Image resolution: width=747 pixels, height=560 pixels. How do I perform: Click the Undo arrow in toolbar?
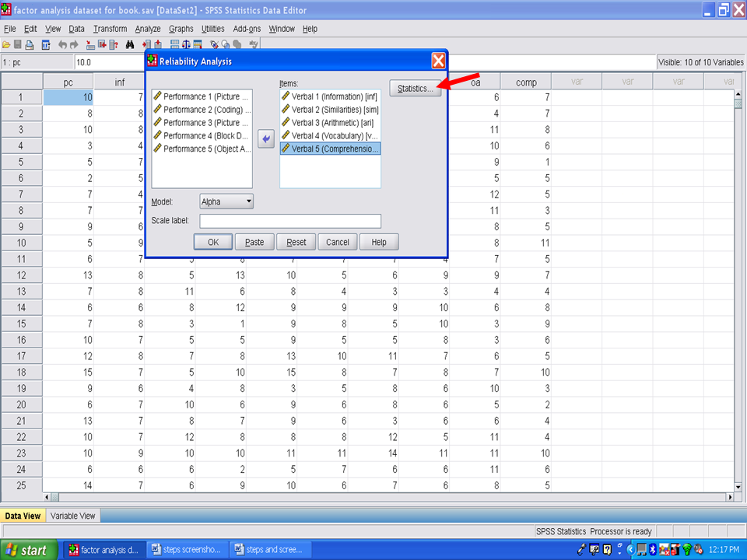coord(62,44)
